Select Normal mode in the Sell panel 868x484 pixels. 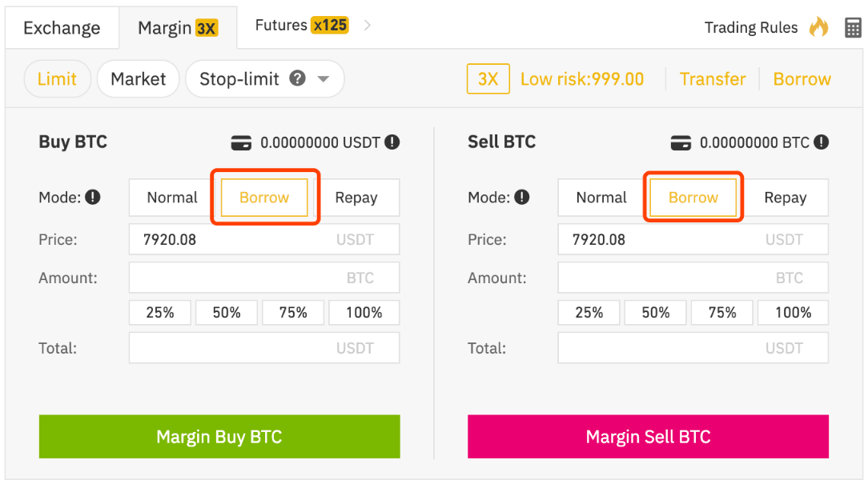(x=600, y=197)
